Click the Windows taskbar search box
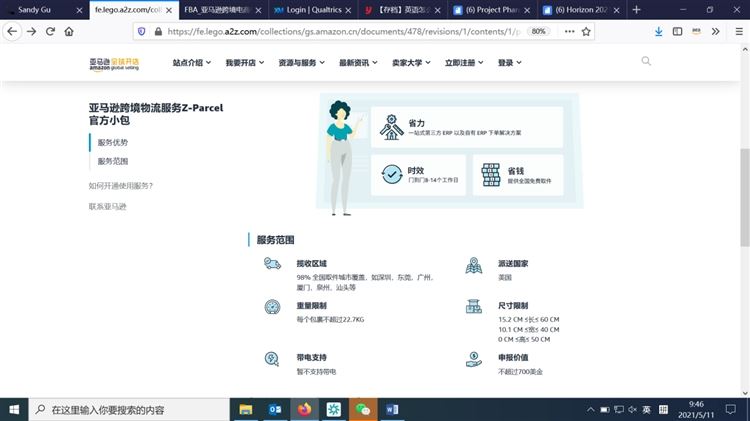The height and width of the screenshot is (421, 750). pyautogui.click(x=129, y=410)
